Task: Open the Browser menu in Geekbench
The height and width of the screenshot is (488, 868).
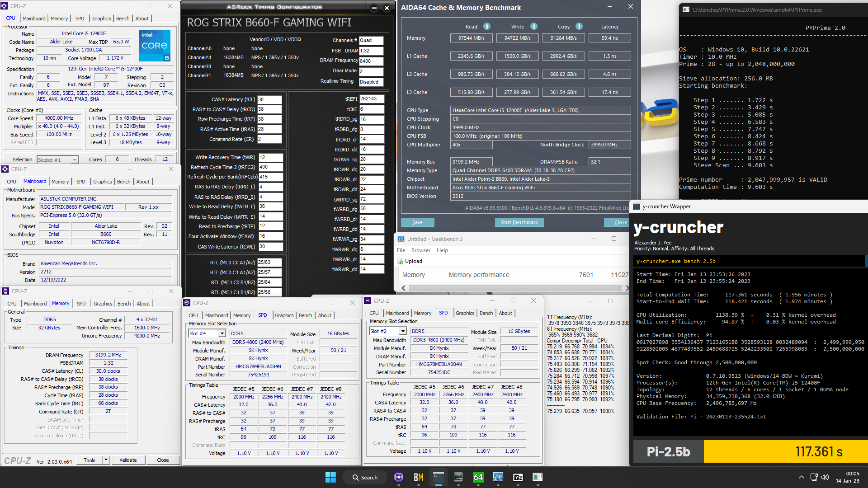Action: [420, 250]
